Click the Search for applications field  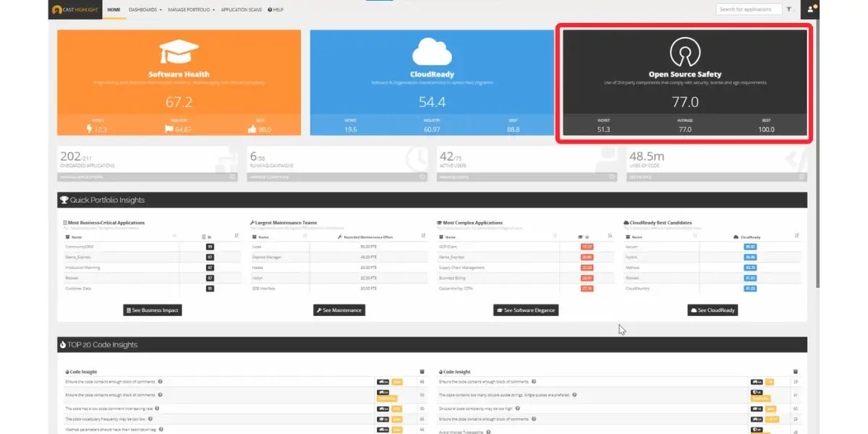click(749, 9)
